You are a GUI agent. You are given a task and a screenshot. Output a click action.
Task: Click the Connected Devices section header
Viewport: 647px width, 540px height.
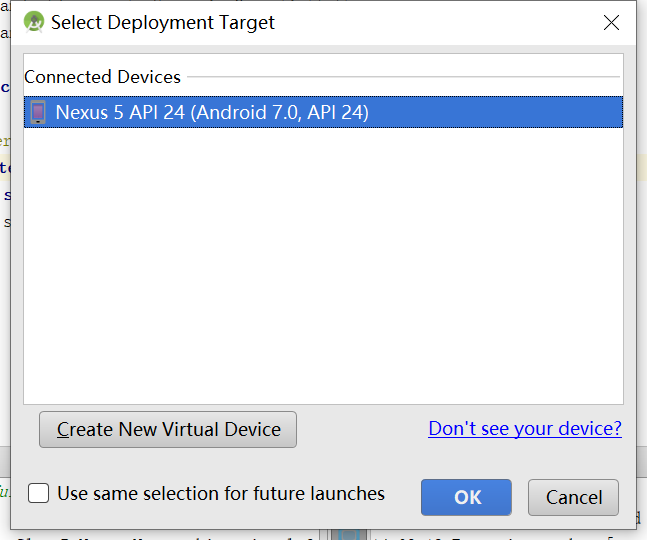pos(102,77)
